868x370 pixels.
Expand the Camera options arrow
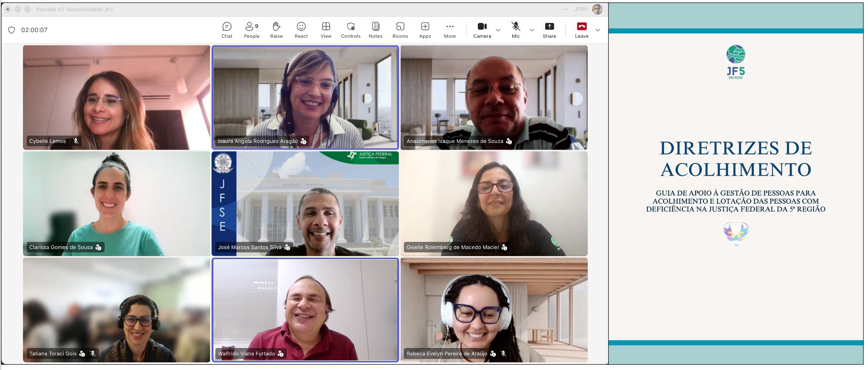[498, 30]
